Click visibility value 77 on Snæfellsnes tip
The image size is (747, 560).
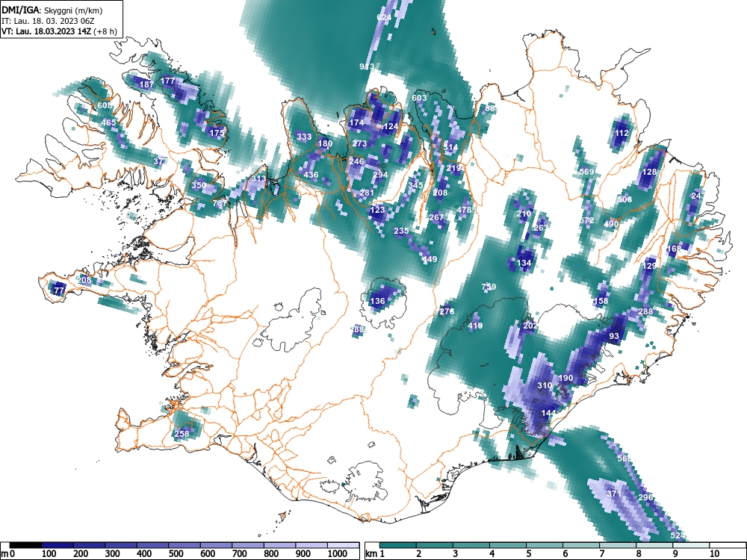click(x=59, y=290)
